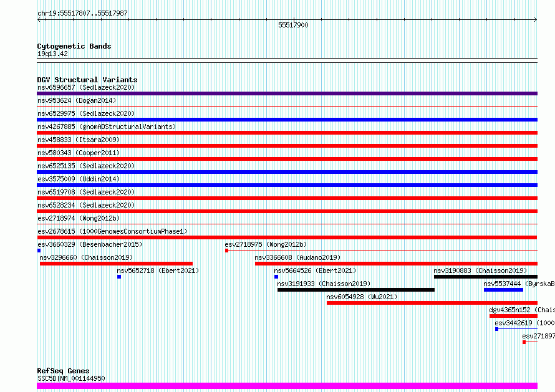Open the nsv3190883 (Chaisson2019) label
Screen dimensions: 555x392
point(480,270)
